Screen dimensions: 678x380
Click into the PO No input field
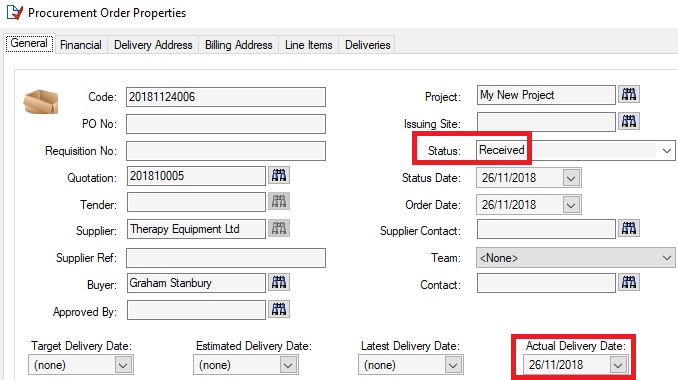(226, 124)
